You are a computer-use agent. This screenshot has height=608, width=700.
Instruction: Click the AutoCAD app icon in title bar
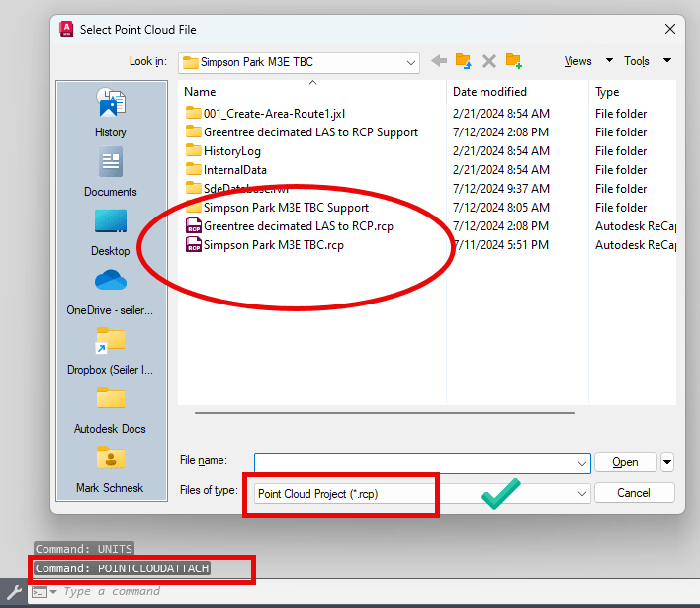(66, 29)
